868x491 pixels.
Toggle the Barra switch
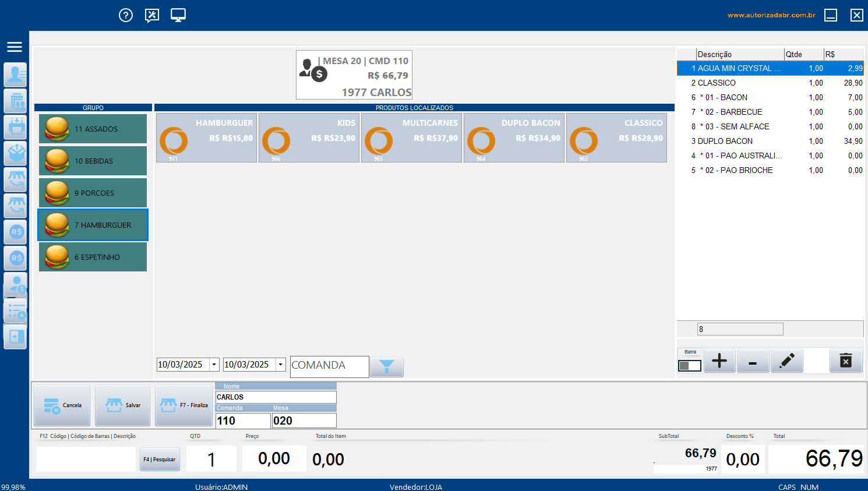[x=690, y=366]
